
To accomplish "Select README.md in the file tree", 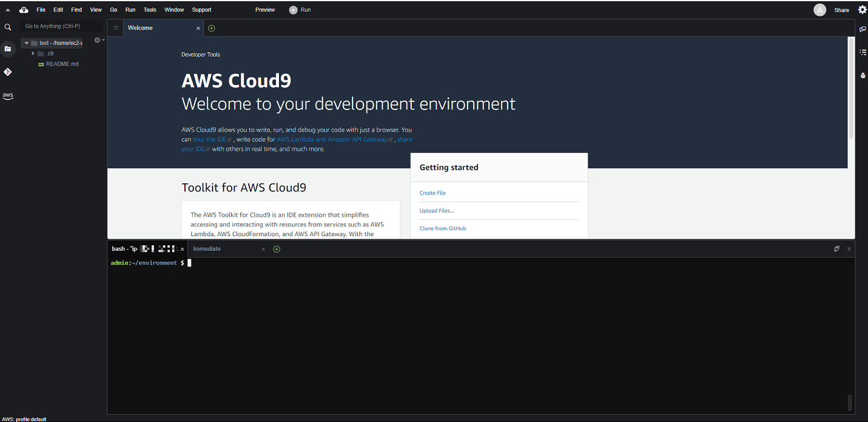I will click(x=62, y=64).
